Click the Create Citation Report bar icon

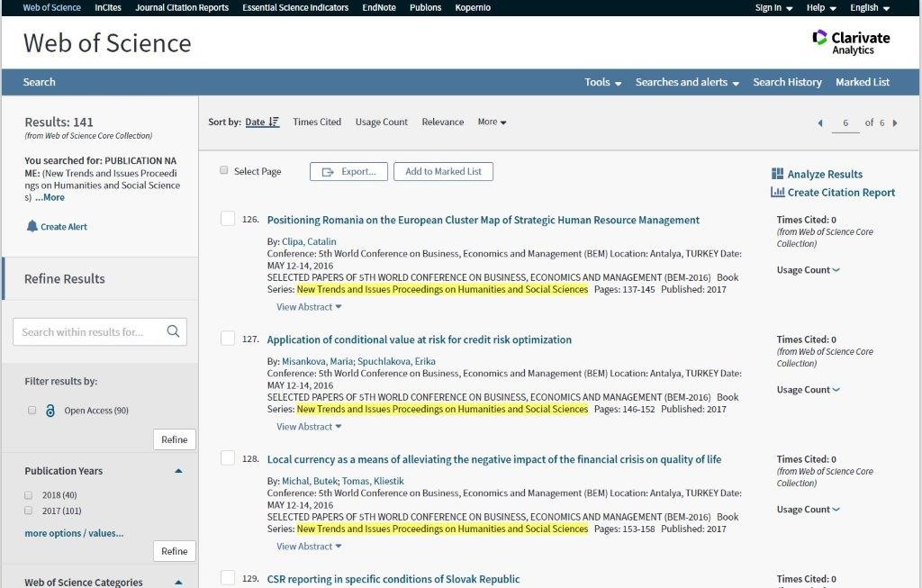point(778,192)
